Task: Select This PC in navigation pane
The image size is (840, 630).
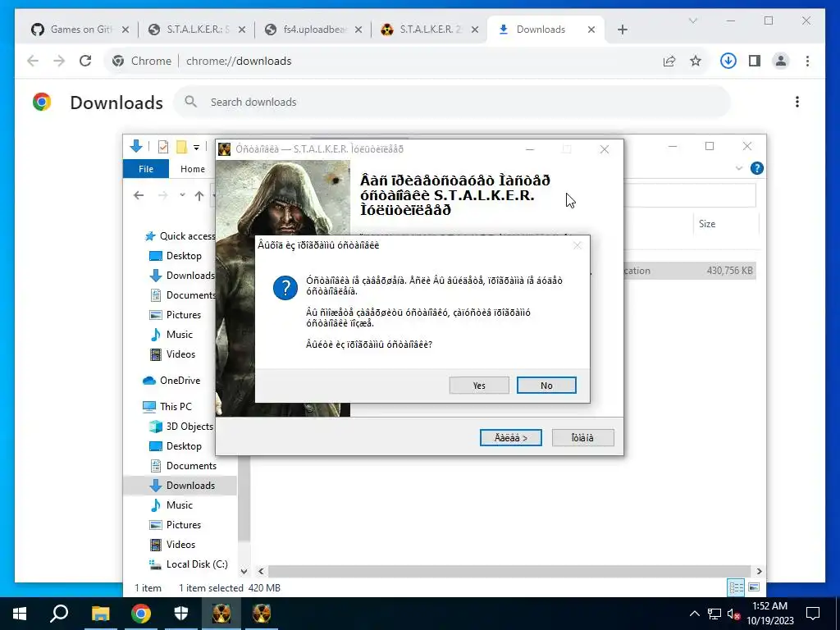Action: coord(167,407)
